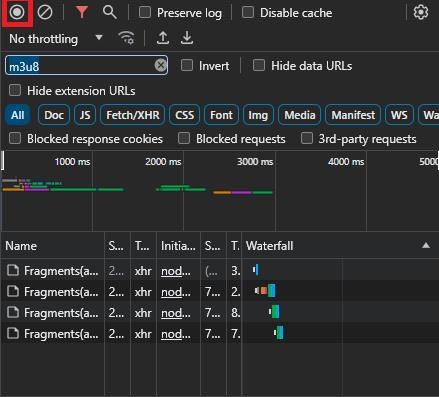
Task: Open first request's initiator link
Action: pos(176,271)
